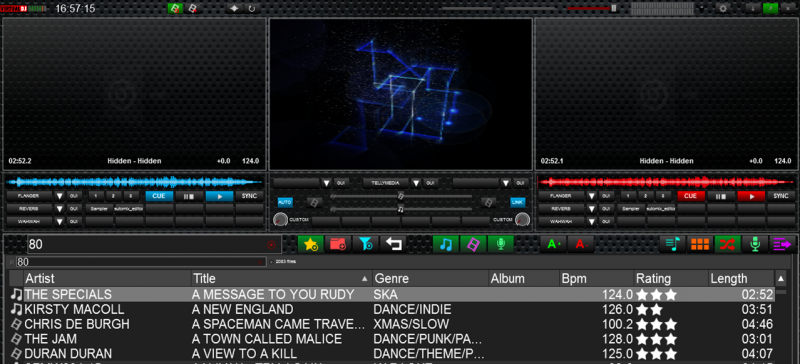The image size is (800, 364).
Task: Click the red add-folder icon
Action: 338,244
